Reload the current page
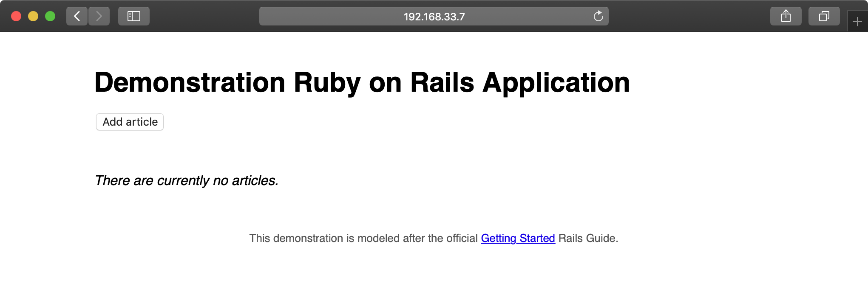868x281 pixels. point(598,17)
